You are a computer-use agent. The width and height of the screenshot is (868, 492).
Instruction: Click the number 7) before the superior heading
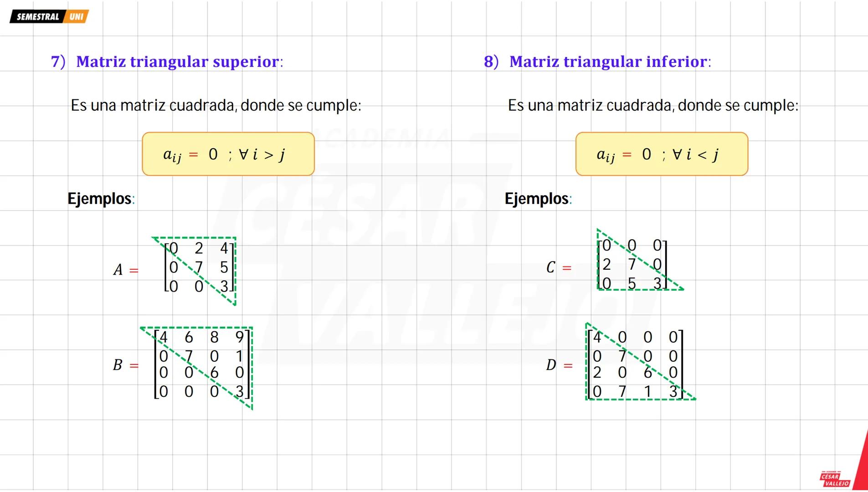(x=58, y=61)
